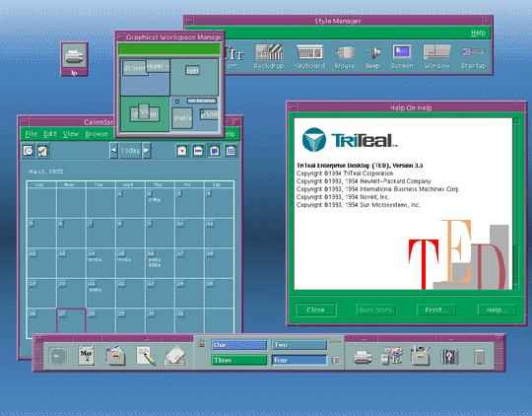Click Help... in Help On Help
Viewport: 532px width, 416px height.
(x=497, y=310)
